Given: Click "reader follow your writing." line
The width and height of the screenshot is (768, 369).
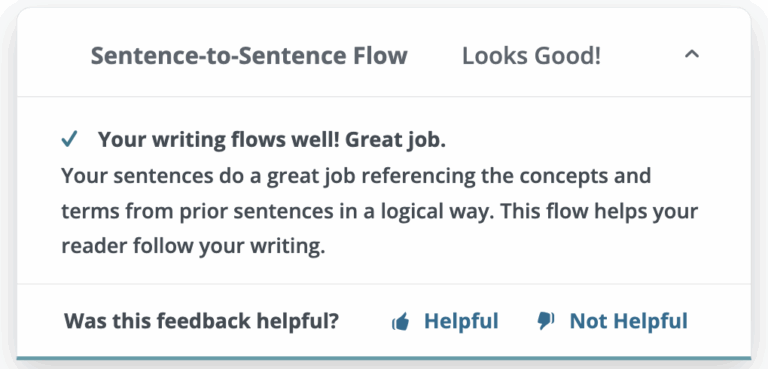Looking at the screenshot, I should click(x=193, y=246).
